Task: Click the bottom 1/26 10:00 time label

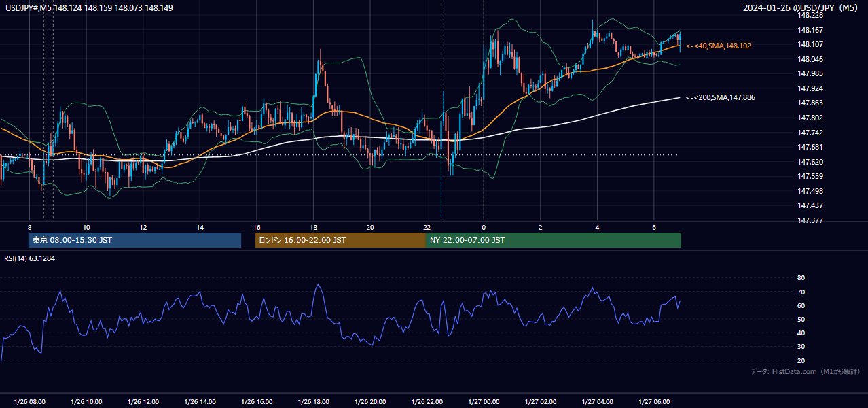Action: coord(86,402)
